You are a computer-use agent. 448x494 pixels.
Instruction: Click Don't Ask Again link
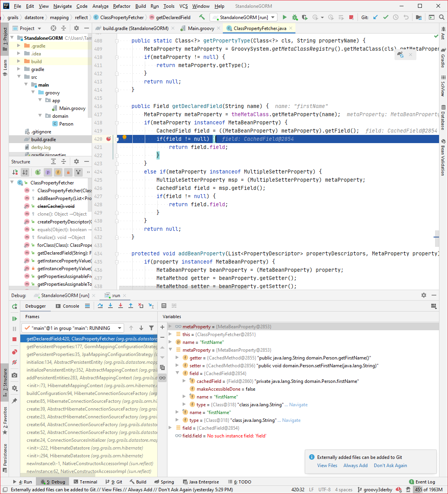tap(390, 466)
